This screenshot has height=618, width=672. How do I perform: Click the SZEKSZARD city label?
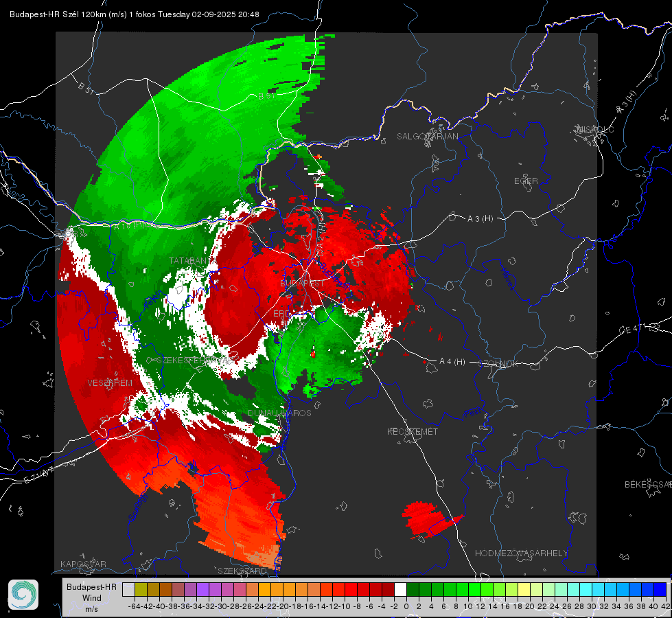pos(242,571)
